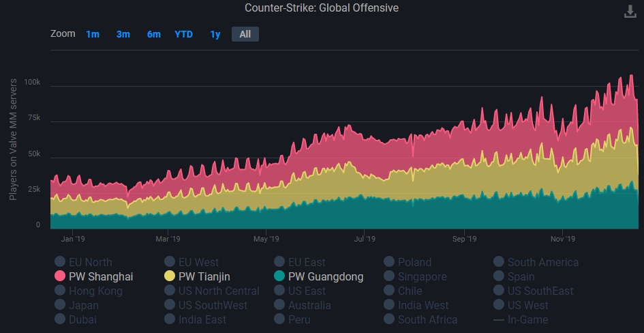Image resolution: width=644 pixels, height=333 pixels.
Task: Click the 100k y-axis value
Action: coord(32,82)
